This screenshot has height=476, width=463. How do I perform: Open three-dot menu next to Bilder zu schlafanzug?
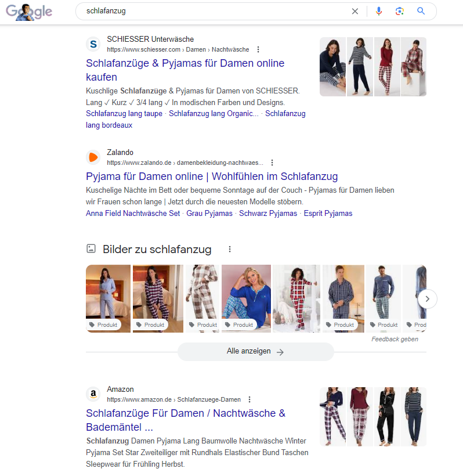tap(230, 249)
